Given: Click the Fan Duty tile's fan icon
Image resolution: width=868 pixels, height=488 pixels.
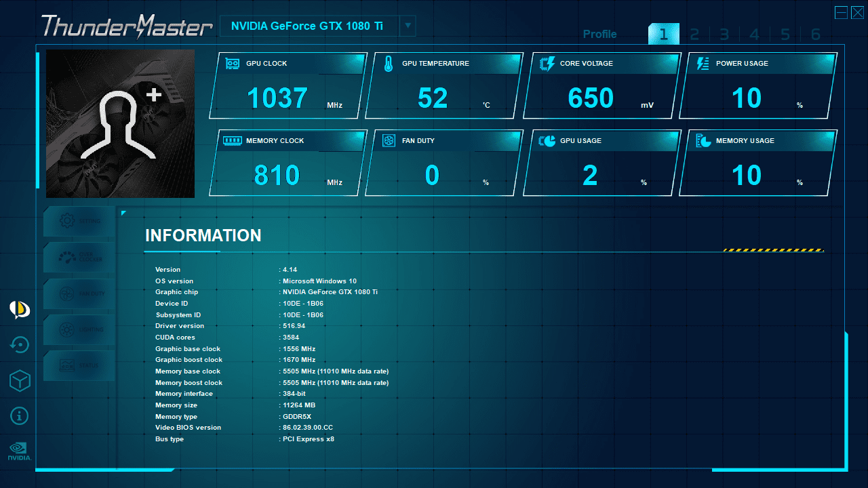Looking at the screenshot, I should click(x=389, y=141).
